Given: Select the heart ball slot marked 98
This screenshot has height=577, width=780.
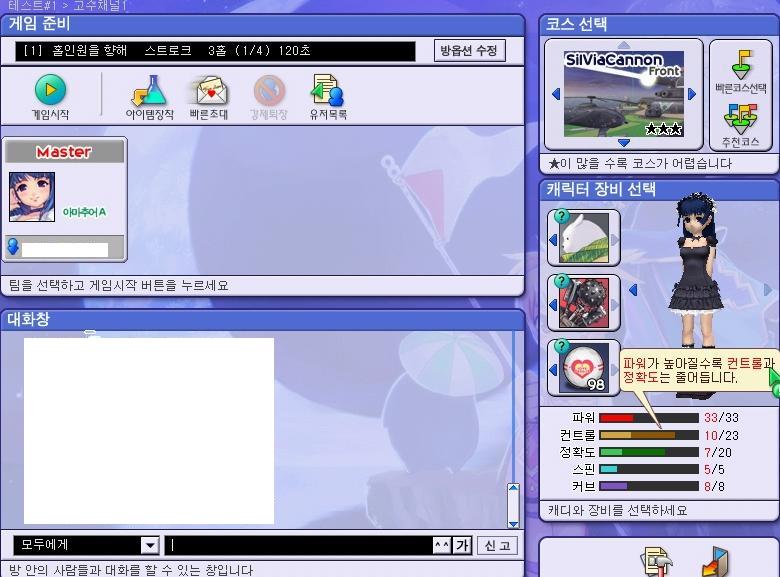Looking at the screenshot, I should pyautogui.click(x=584, y=368).
